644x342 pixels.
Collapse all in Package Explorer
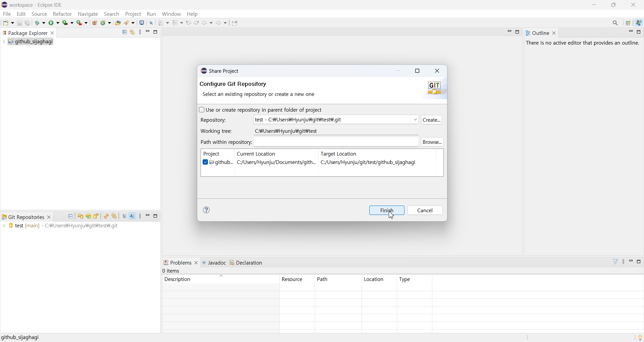coord(124,32)
